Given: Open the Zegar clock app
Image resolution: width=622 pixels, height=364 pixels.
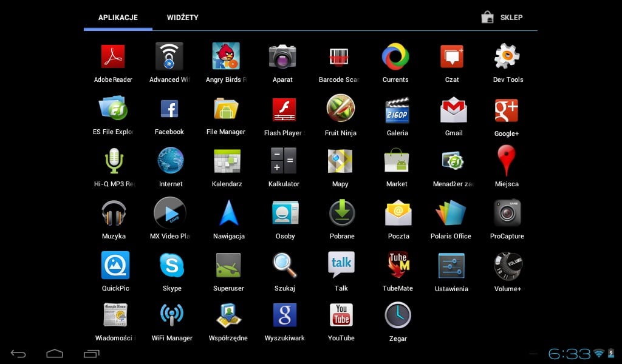Looking at the screenshot, I should tap(398, 315).
